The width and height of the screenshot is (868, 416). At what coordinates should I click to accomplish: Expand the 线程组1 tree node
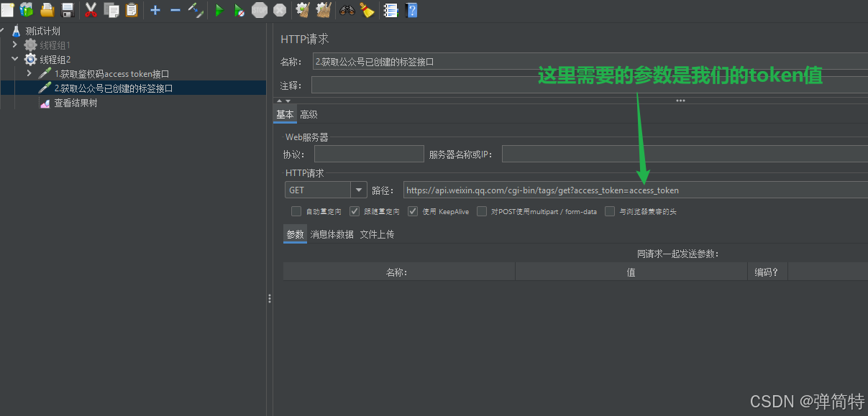[14, 45]
